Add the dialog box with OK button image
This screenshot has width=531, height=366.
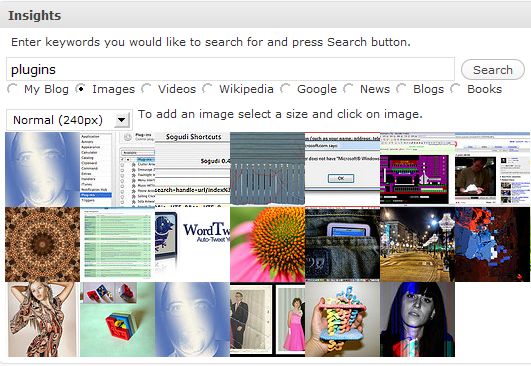[x=342, y=169]
